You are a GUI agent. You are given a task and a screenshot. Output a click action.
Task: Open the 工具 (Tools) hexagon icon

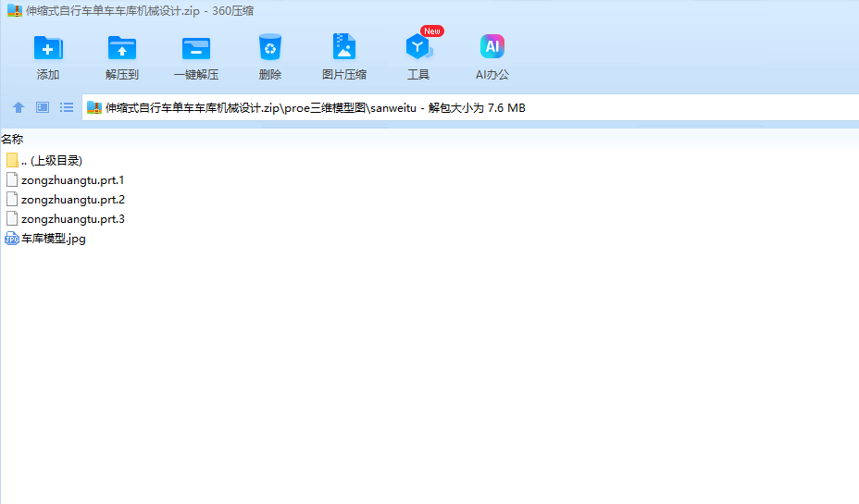tap(418, 47)
